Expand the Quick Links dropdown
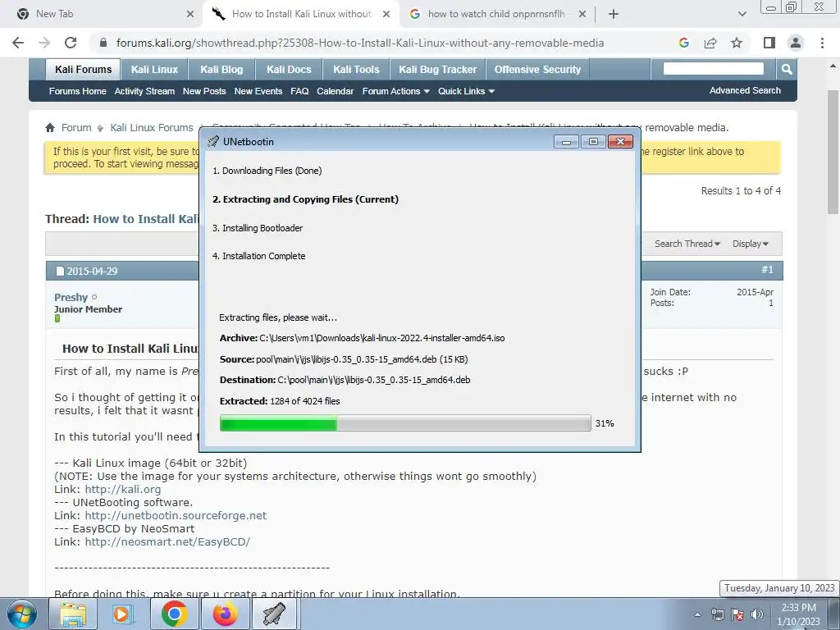 (x=466, y=91)
